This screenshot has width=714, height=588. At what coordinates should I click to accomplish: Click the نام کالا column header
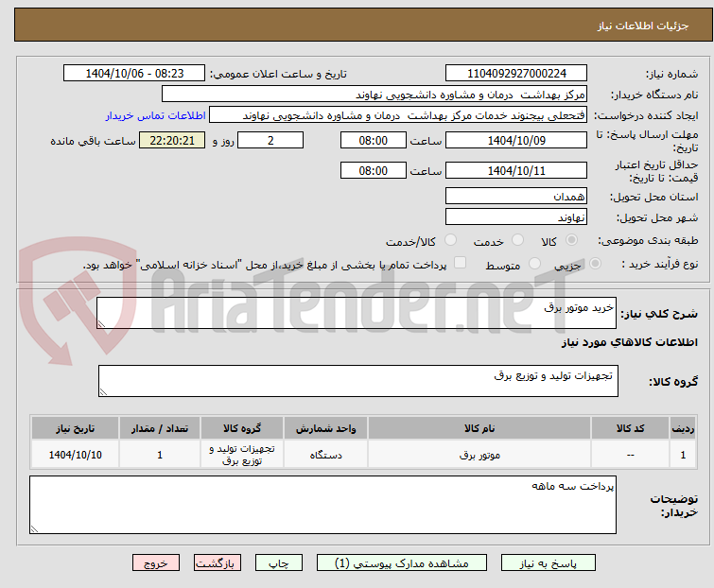(479, 428)
